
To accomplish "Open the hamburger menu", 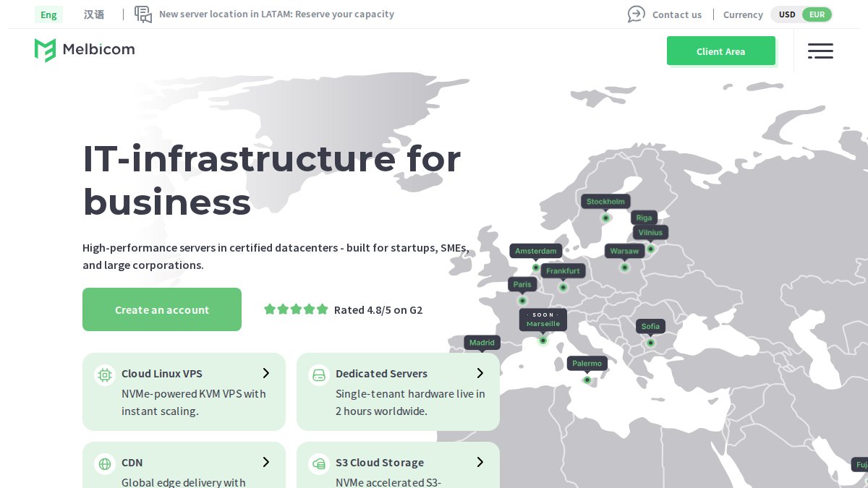I will (820, 51).
